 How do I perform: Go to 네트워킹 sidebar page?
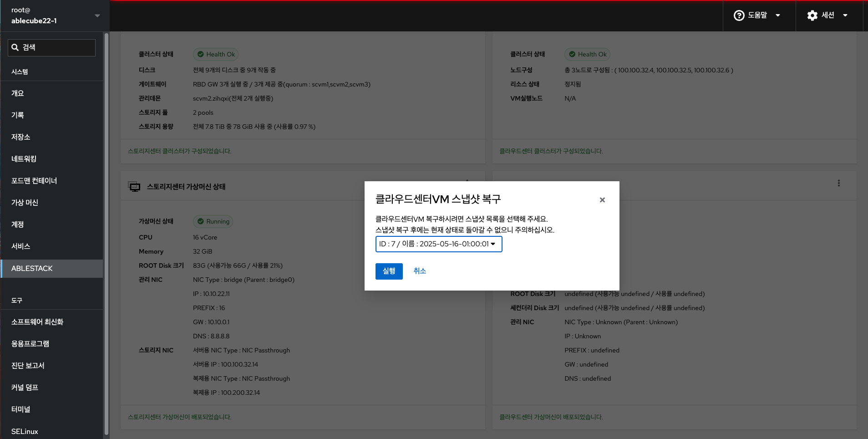tap(24, 159)
